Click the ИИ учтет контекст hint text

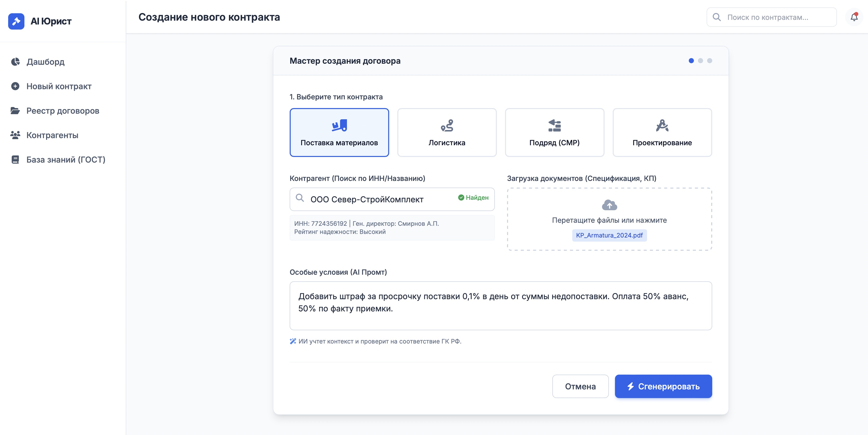click(x=380, y=341)
